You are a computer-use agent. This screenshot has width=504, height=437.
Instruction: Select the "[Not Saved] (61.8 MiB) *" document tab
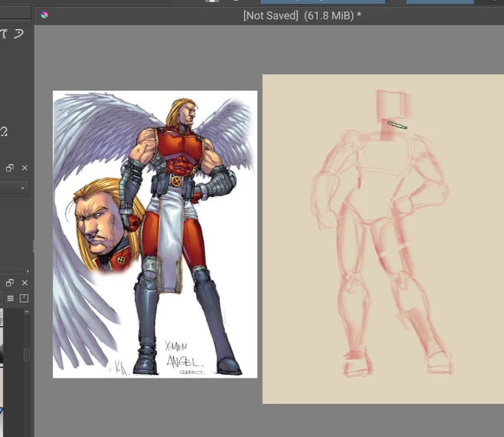click(302, 16)
